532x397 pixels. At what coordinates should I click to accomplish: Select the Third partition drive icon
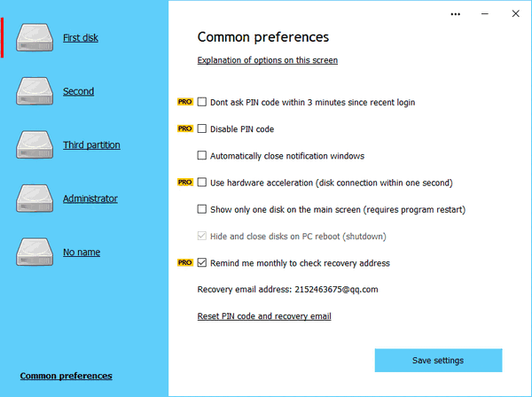click(35, 144)
